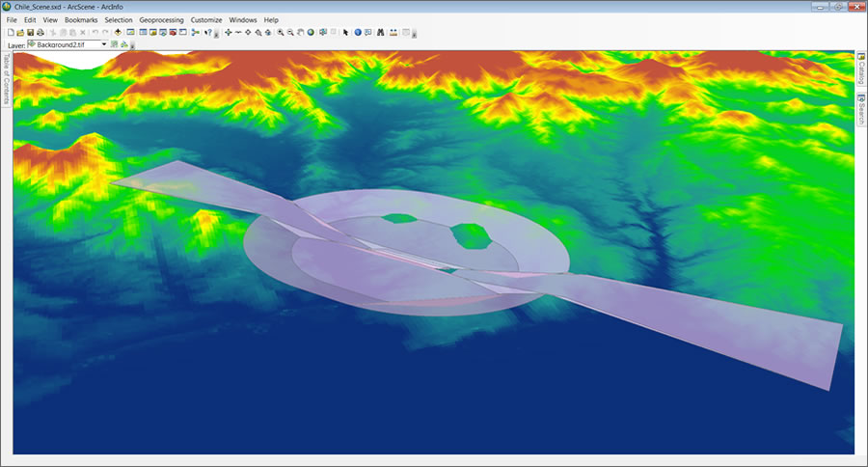Image resolution: width=868 pixels, height=467 pixels.
Task: Create a new scene document
Action: (x=11, y=33)
